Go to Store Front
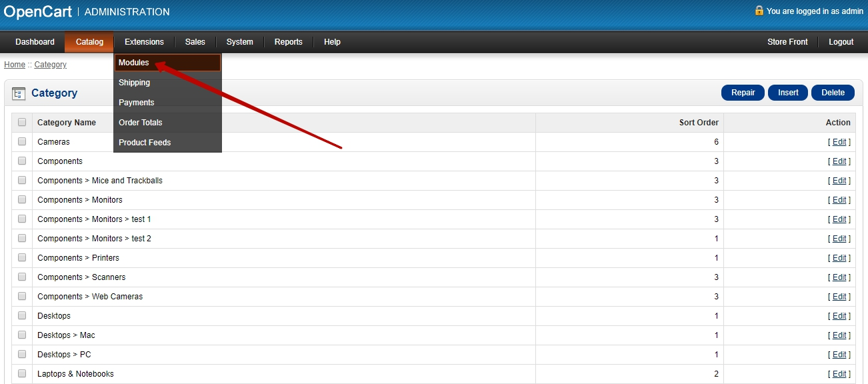868x384 pixels. pos(787,42)
